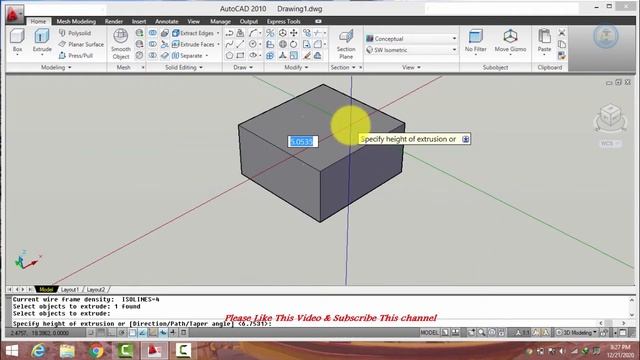Toggle Object Snap in status bar

click(x=132, y=333)
